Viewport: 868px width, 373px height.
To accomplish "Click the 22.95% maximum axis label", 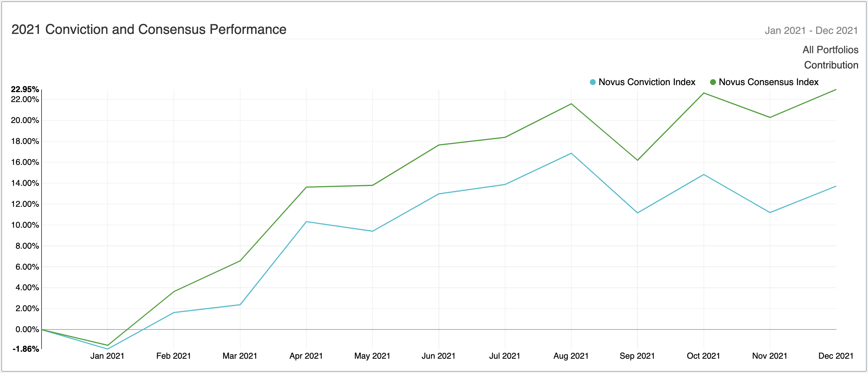I will 25,89.
